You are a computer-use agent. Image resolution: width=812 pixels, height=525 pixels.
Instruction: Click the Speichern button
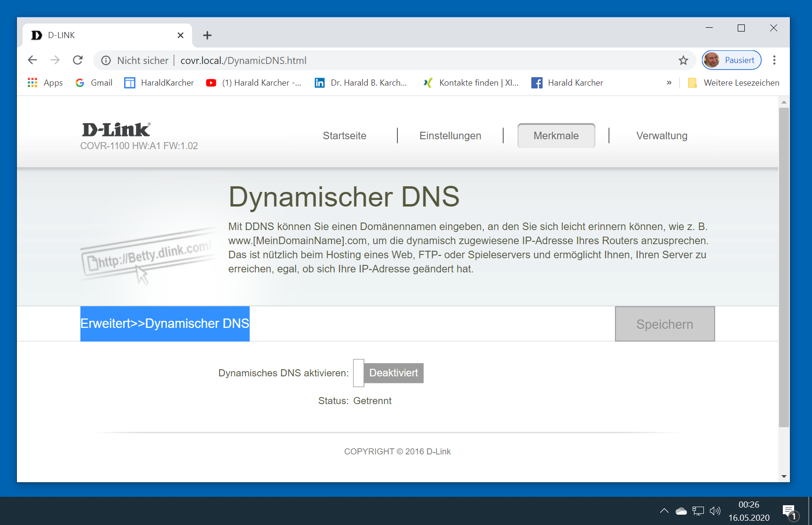(x=664, y=324)
